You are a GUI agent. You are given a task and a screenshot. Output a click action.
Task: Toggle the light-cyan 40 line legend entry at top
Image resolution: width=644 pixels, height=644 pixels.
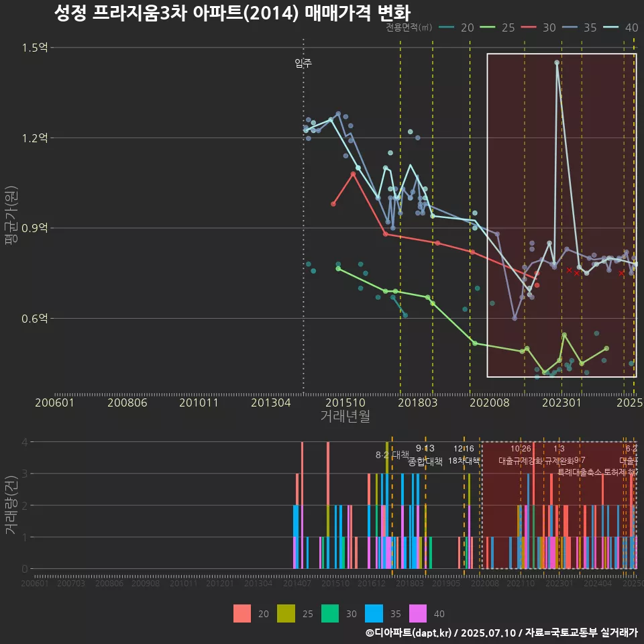click(x=620, y=28)
